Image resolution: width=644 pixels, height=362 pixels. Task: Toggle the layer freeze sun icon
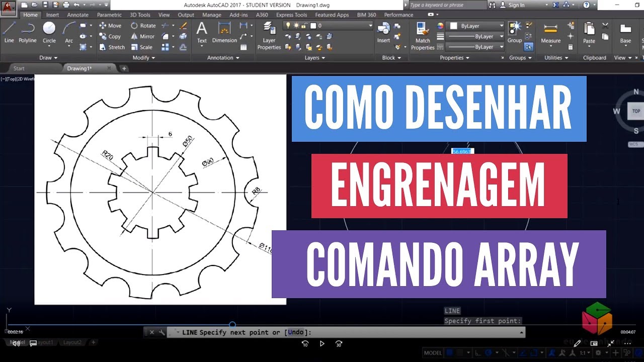pyautogui.click(x=296, y=25)
